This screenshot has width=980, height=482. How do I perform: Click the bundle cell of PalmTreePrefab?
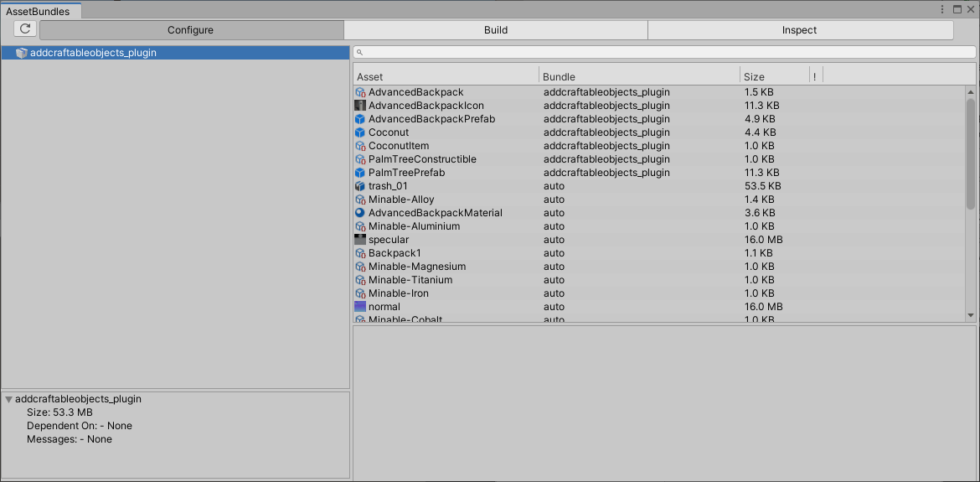click(x=606, y=173)
